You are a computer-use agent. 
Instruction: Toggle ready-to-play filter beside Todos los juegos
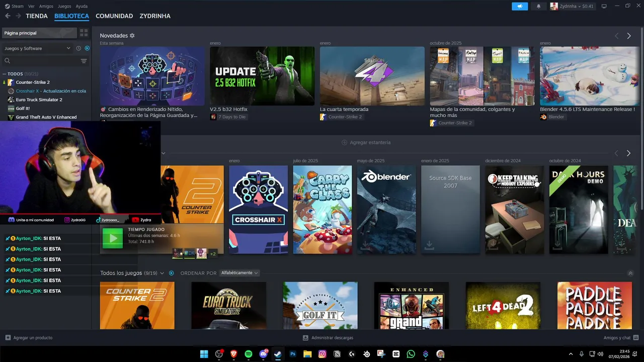point(172,273)
